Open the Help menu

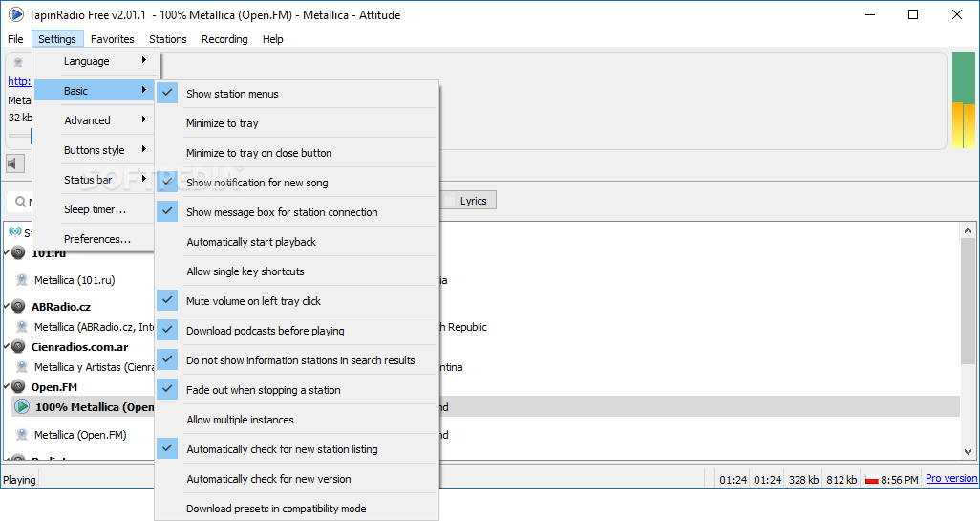tap(272, 39)
